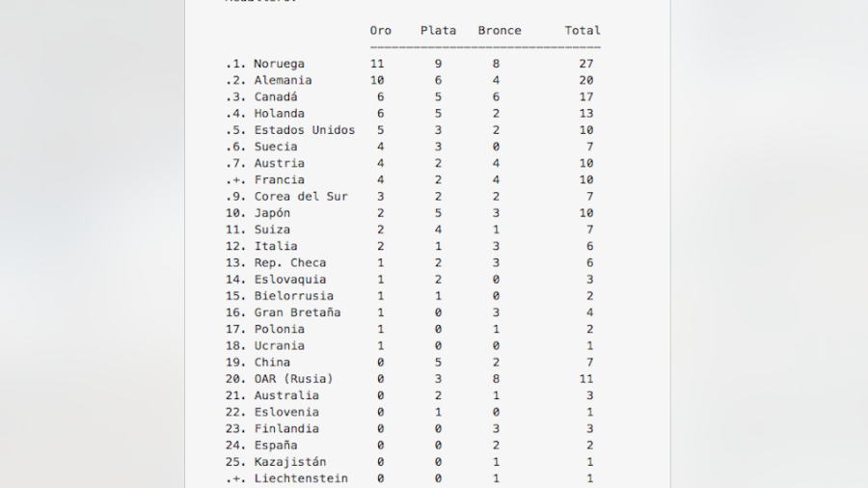Click Alemania's total of 20
This screenshot has width=868, height=488.
coord(586,80)
